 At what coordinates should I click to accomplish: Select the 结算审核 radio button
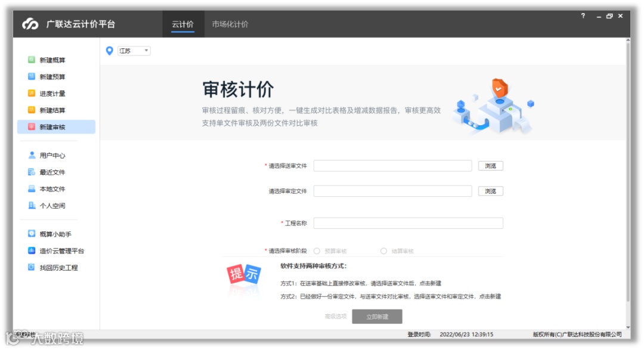point(383,251)
